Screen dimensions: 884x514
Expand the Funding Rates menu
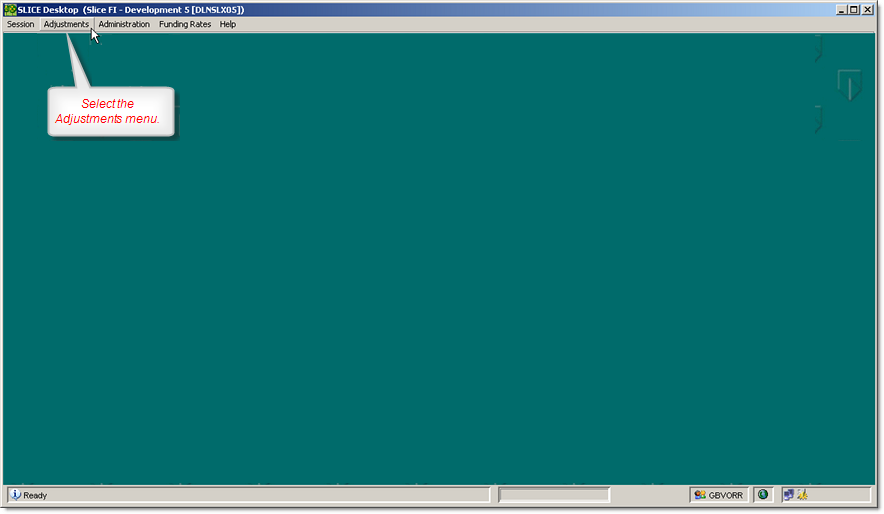click(185, 24)
